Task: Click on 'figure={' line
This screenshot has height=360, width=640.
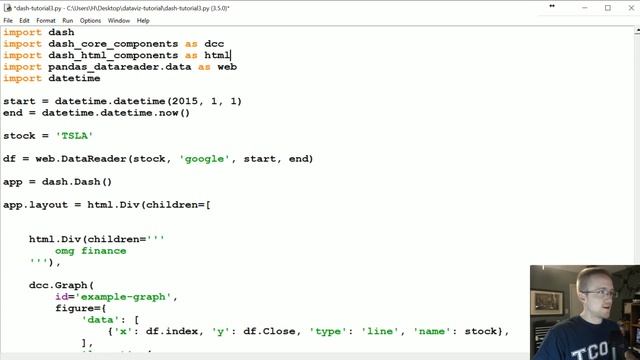Action: click(81, 308)
